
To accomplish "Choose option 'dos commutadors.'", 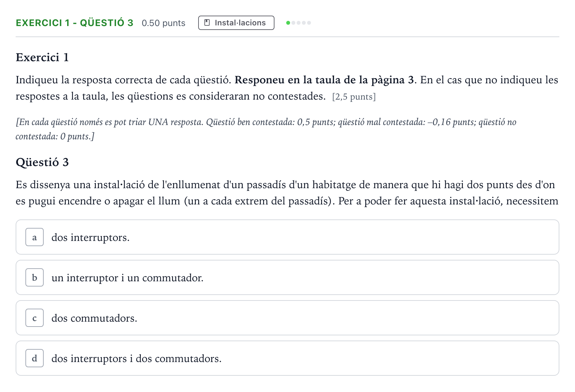I will pyautogui.click(x=287, y=318).
